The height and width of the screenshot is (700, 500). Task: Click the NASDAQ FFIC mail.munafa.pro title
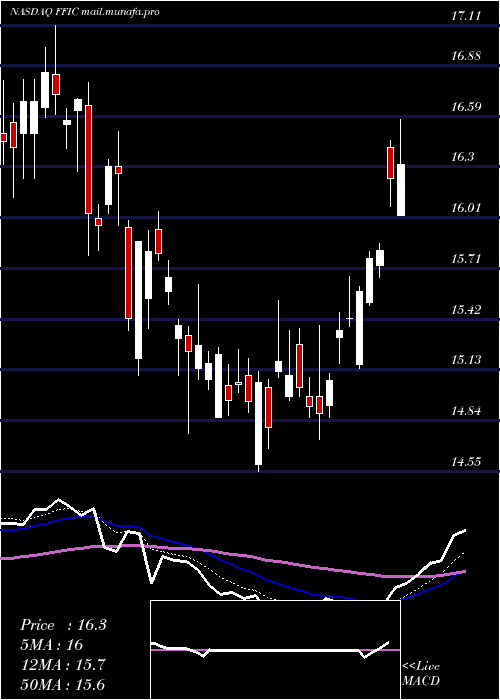85,12
